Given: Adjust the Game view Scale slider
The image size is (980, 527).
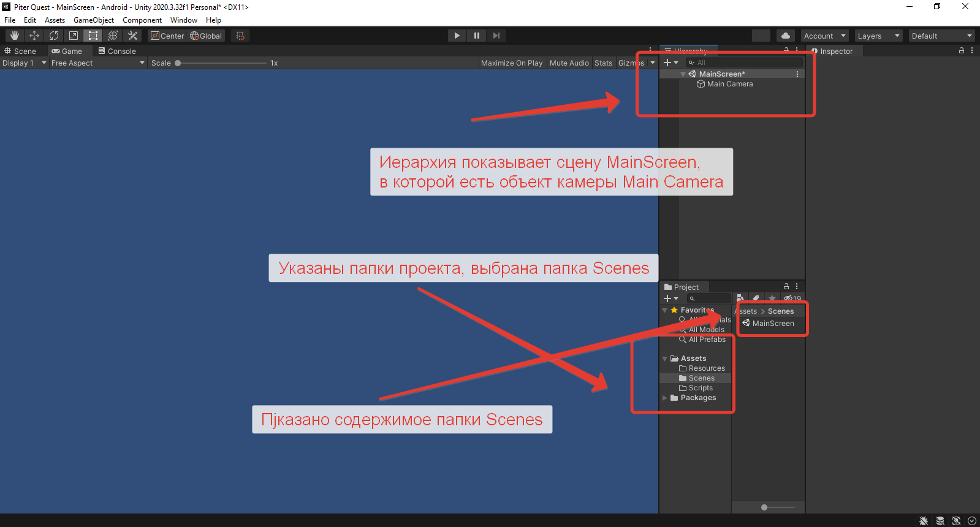Looking at the screenshot, I should point(221,63).
